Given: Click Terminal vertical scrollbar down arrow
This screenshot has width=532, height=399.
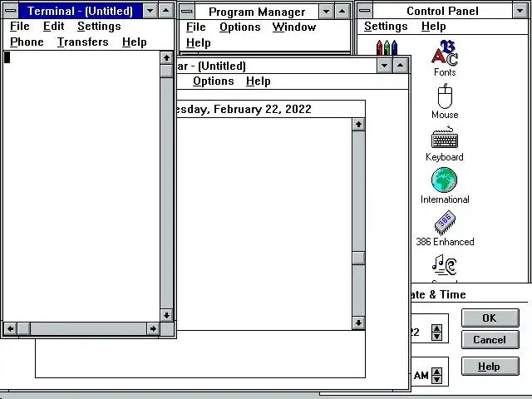Looking at the screenshot, I should point(166,315).
